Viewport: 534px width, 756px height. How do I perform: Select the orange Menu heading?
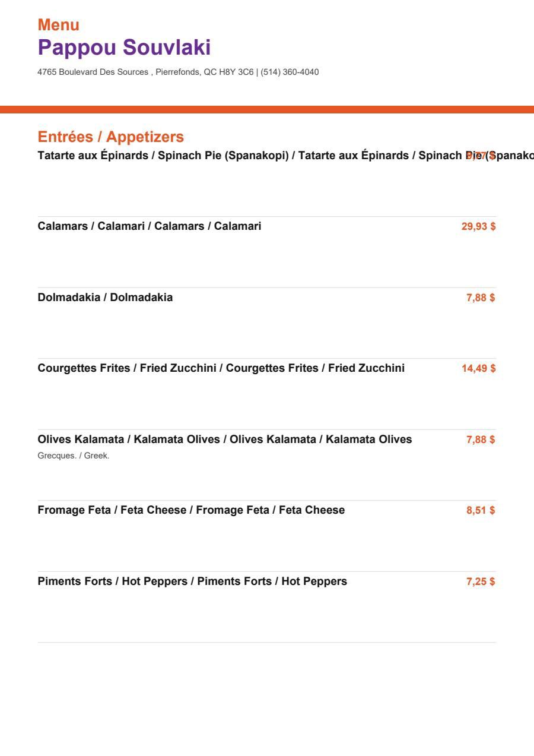click(x=58, y=25)
